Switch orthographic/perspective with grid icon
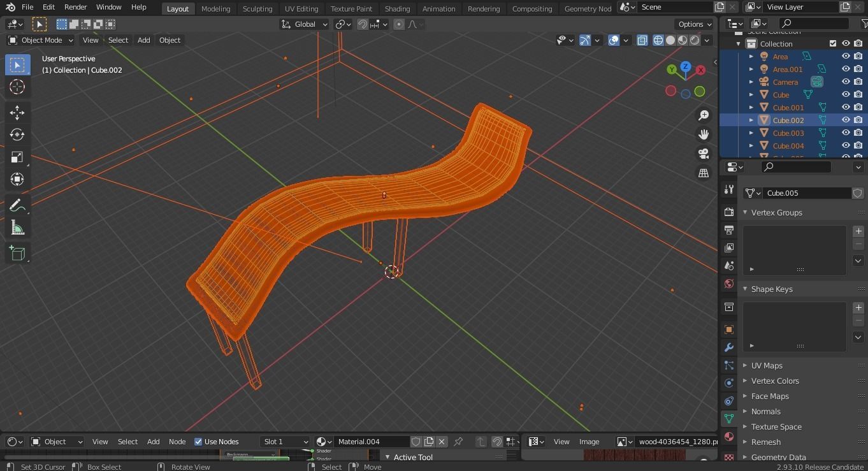 [x=704, y=173]
